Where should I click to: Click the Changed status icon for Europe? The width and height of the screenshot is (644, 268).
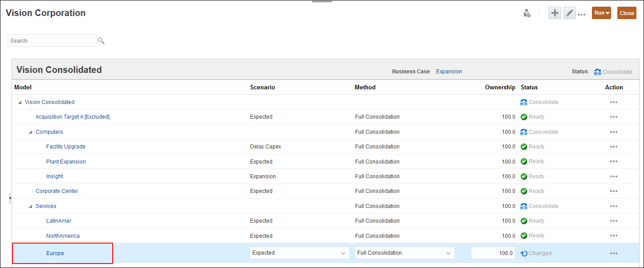tap(524, 253)
